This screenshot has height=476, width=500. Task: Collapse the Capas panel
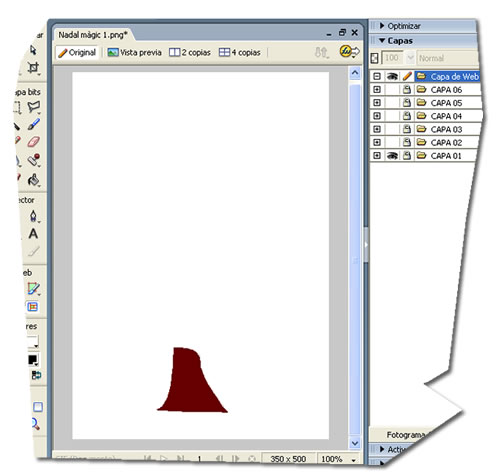tap(382, 41)
